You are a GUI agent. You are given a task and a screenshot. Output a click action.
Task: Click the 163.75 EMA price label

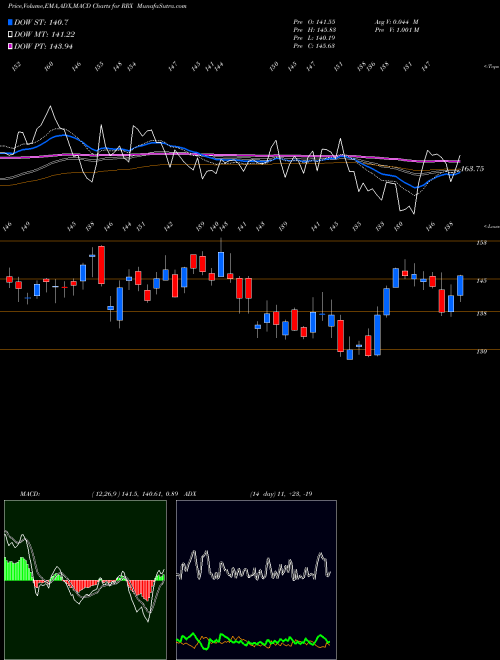coord(472,169)
